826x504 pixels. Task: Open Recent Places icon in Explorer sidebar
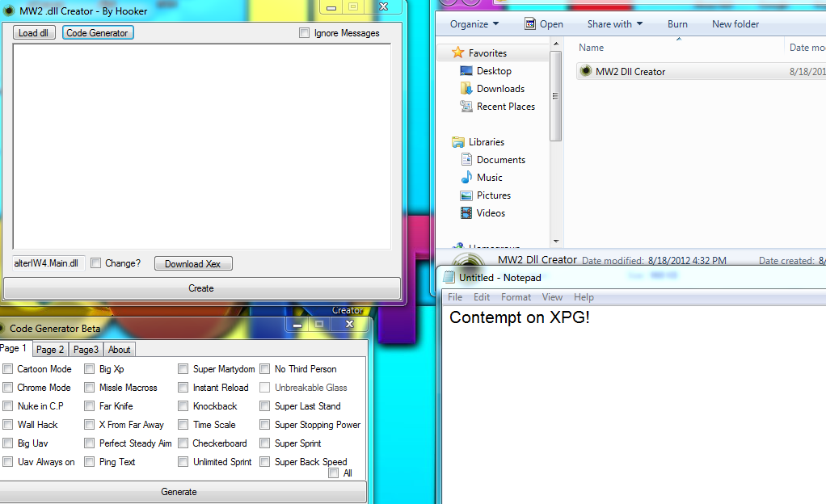pos(466,107)
